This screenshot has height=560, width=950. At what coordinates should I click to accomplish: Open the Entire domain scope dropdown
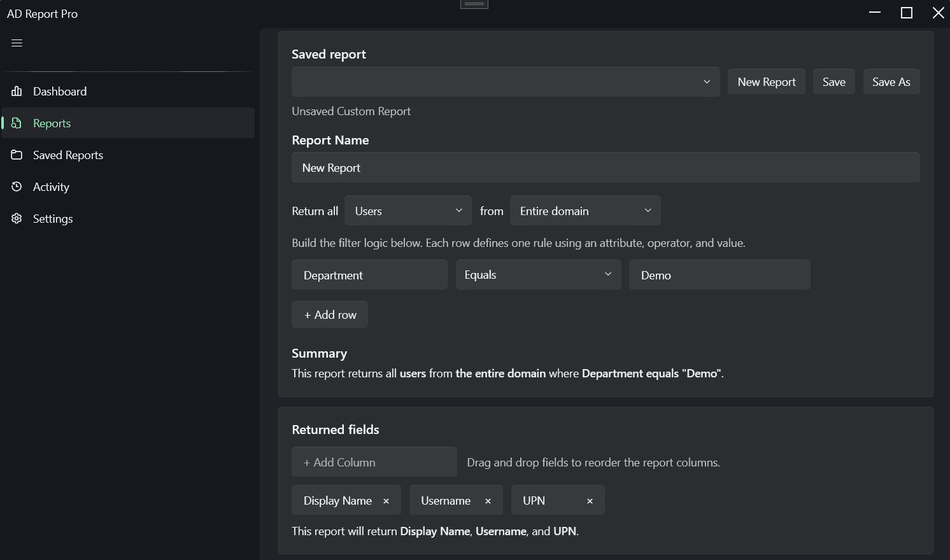[x=585, y=211]
